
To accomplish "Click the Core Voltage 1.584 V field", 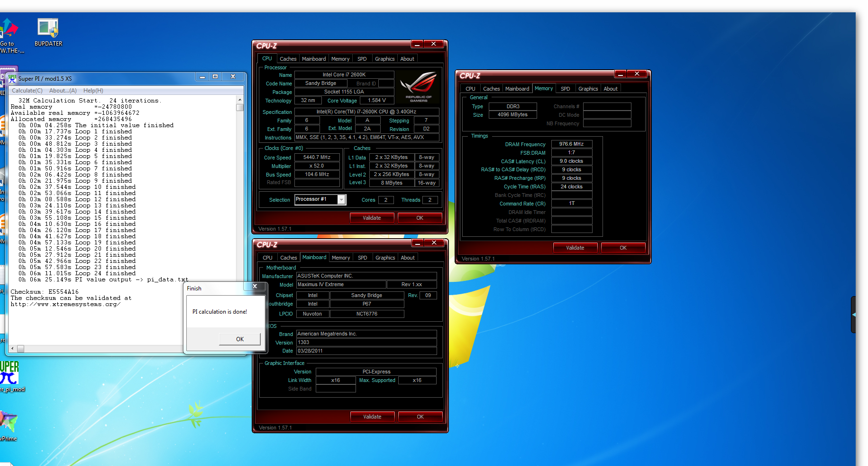I will coord(377,101).
